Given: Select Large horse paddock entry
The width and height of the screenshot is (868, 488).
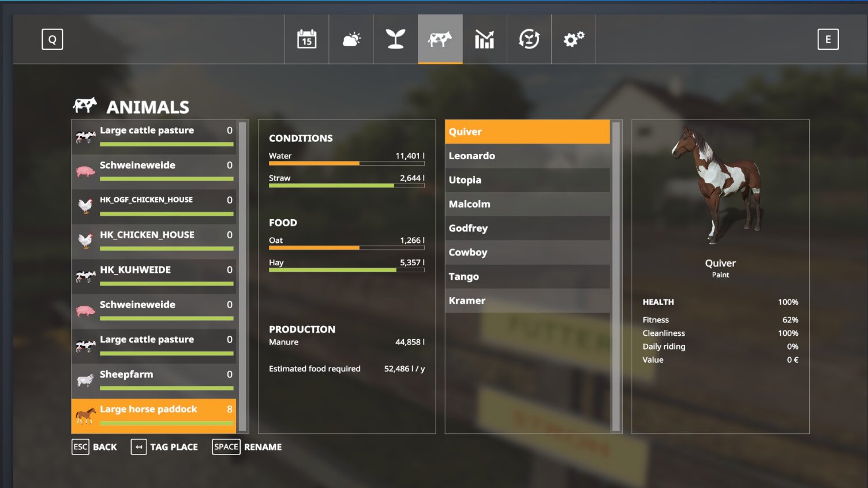Looking at the screenshot, I should tap(154, 415).
